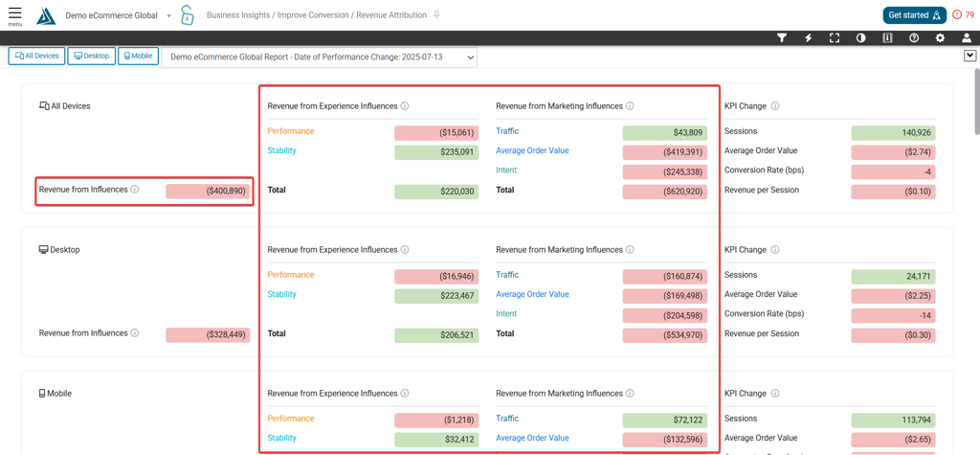
Task: Select the -14 Conversion Rate value
Action: pyautogui.click(x=893, y=316)
